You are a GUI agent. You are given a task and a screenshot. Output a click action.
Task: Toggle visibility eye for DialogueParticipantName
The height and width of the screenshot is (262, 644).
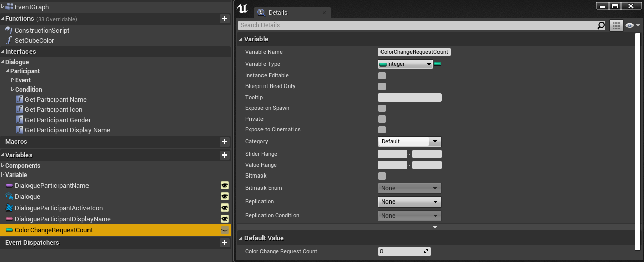224,185
